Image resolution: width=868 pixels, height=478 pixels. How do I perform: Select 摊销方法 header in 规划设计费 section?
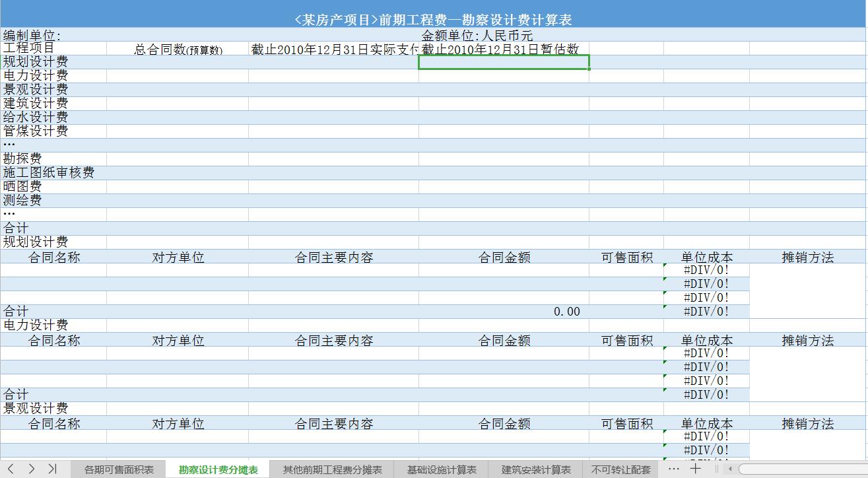808,257
